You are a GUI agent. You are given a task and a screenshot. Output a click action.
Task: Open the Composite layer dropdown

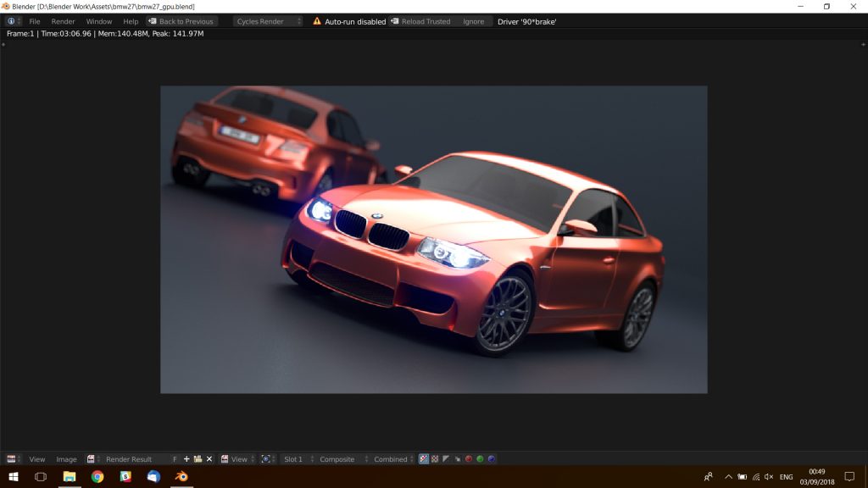pyautogui.click(x=342, y=459)
